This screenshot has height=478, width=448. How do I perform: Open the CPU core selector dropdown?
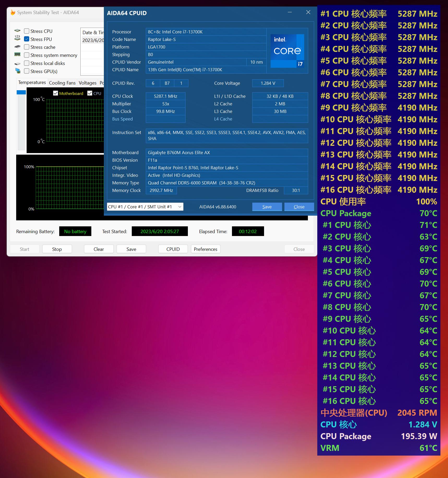(145, 207)
